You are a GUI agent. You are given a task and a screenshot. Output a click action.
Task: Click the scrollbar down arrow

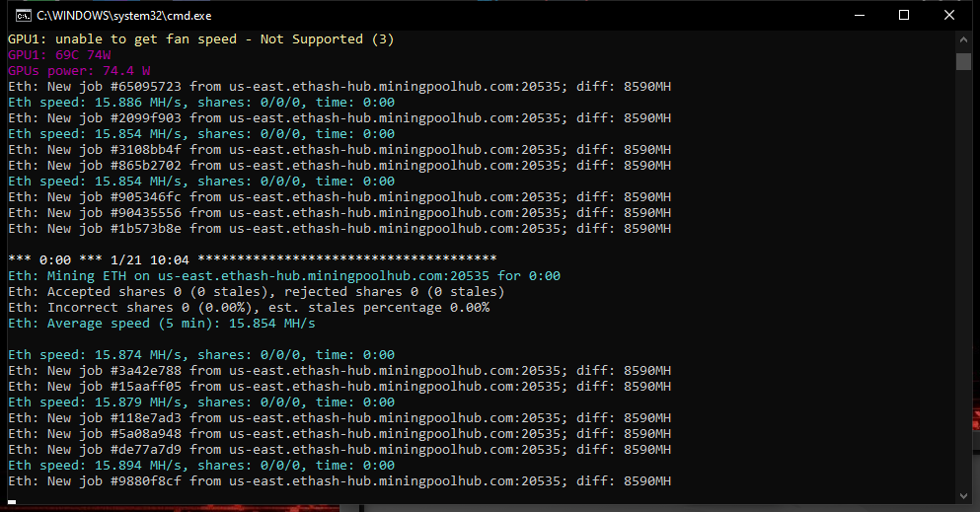click(x=963, y=496)
